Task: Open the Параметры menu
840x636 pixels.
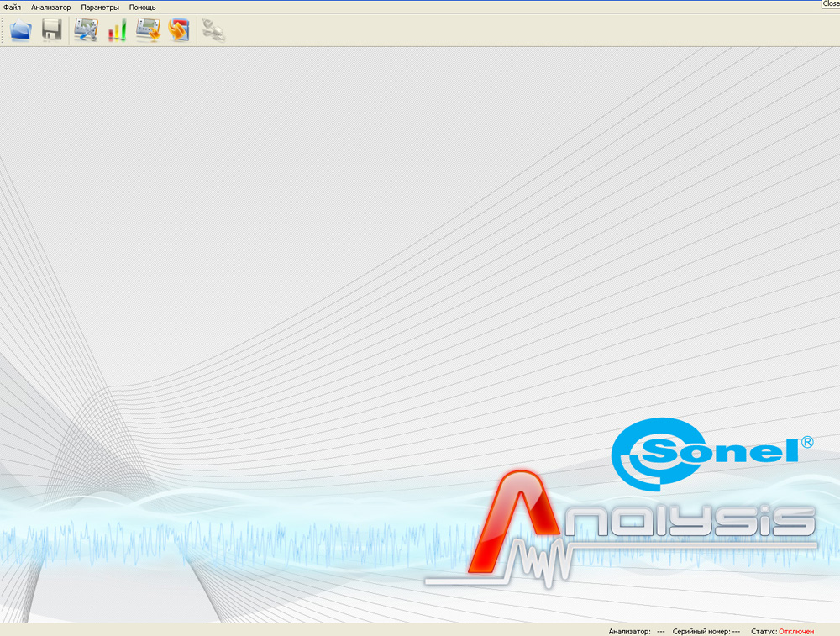Action: (x=100, y=8)
